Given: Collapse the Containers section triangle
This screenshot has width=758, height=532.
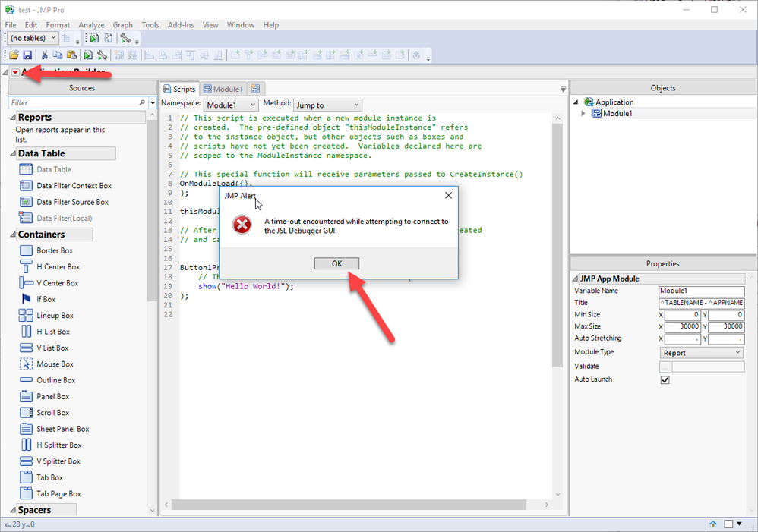Looking at the screenshot, I should (13, 235).
